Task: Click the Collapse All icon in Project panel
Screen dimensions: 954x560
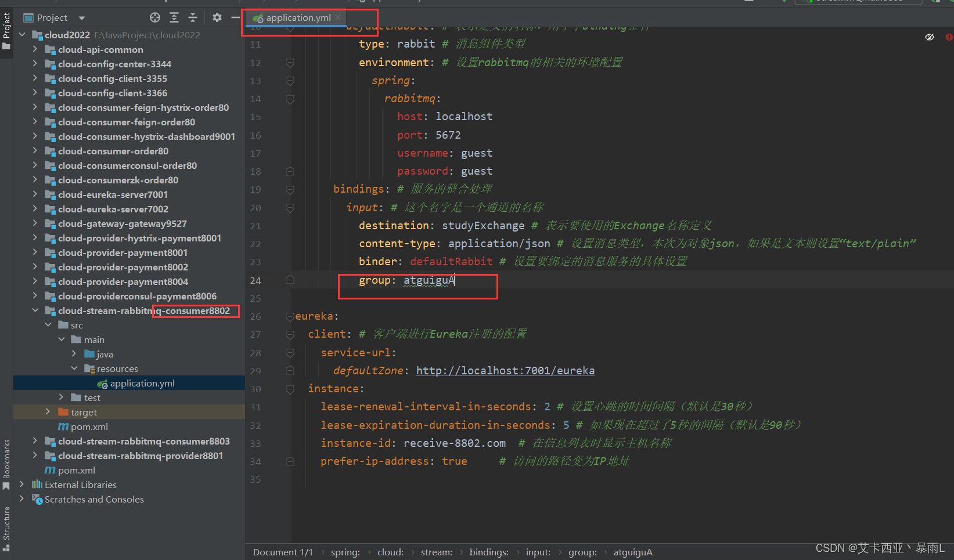Action: [x=193, y=17]
